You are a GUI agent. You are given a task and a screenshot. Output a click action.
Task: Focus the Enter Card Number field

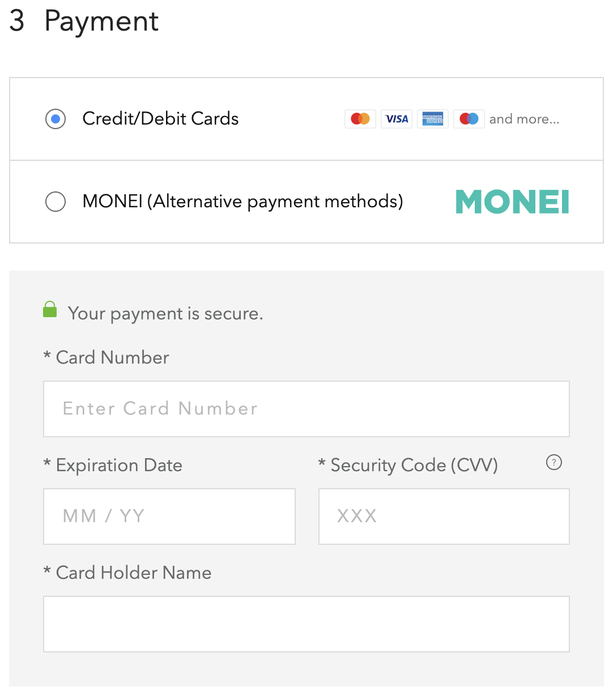pyautogui.click(x=306, y=409)
